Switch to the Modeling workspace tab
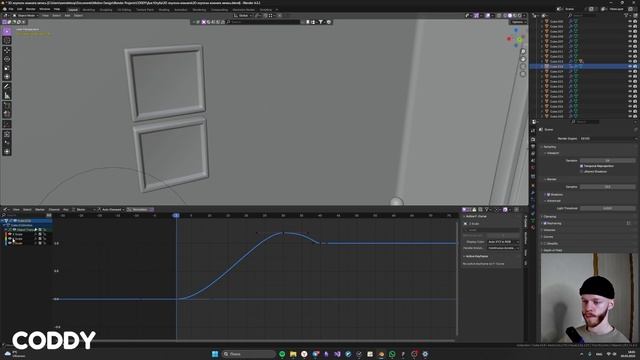 89,9
